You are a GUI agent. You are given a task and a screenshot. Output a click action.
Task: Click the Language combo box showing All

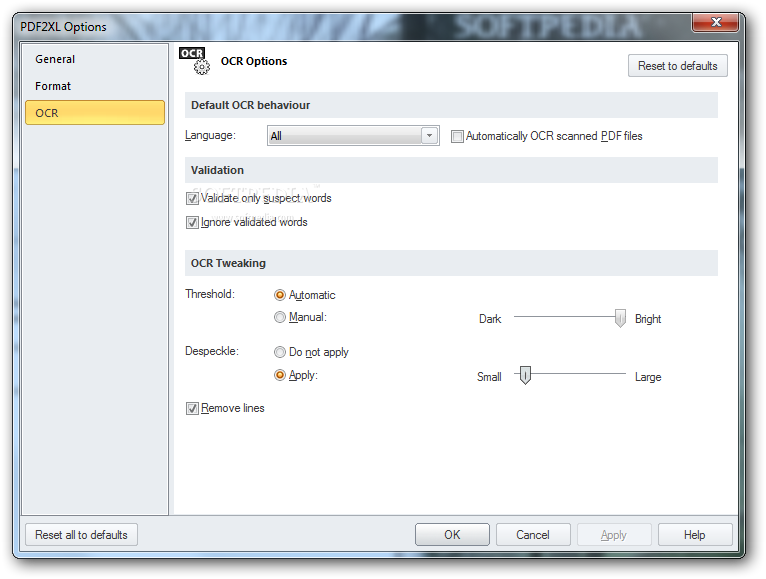pos(353,135)
